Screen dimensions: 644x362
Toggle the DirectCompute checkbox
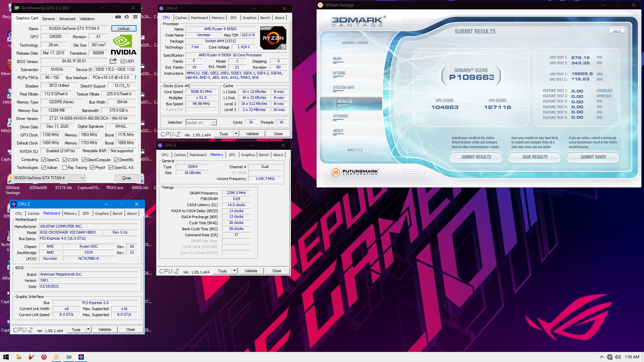(x=84, y=160)
